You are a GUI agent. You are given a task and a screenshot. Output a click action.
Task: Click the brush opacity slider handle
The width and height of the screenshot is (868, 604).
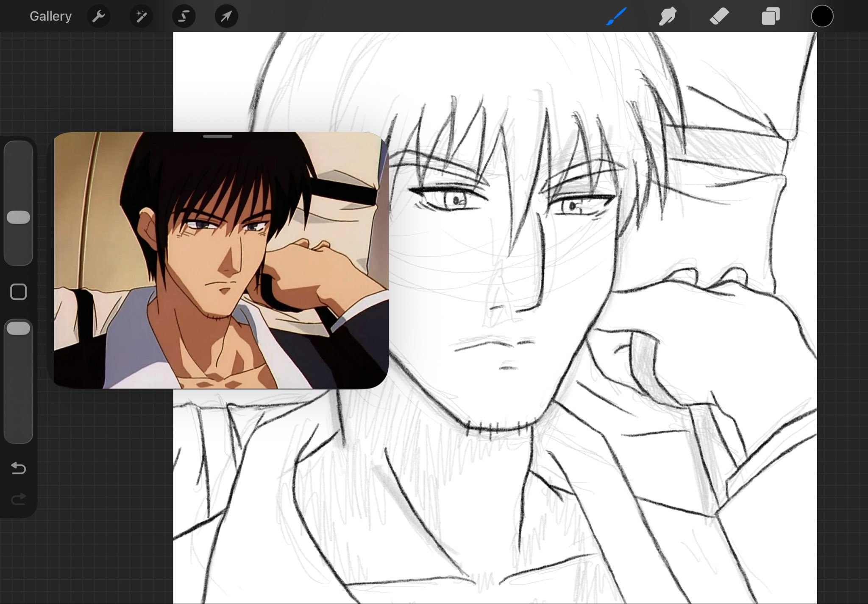[19, 328]
